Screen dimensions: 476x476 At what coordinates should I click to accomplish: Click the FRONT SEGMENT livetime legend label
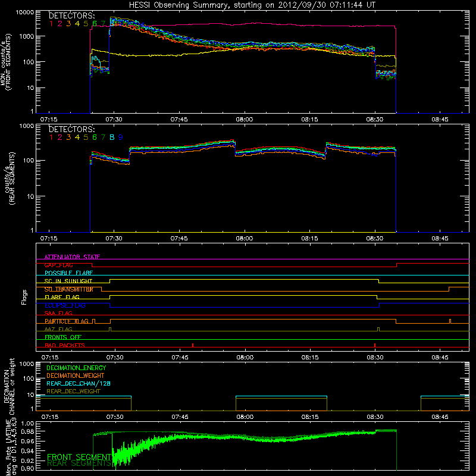(79, 457)
